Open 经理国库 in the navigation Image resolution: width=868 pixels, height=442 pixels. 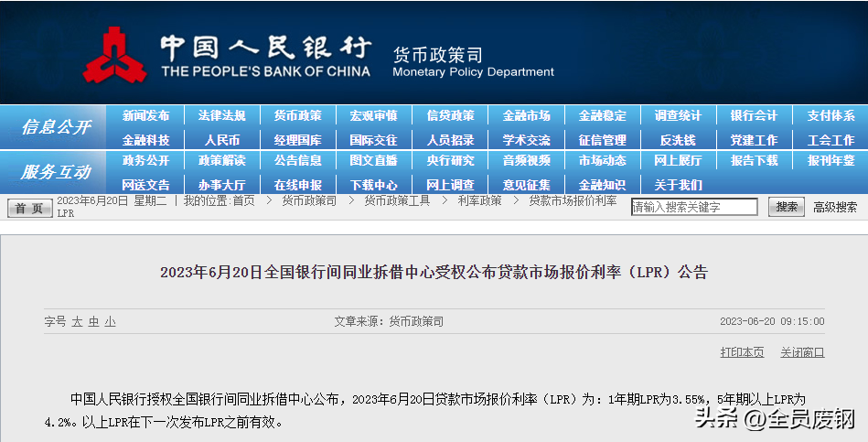[x=298, y=140]
